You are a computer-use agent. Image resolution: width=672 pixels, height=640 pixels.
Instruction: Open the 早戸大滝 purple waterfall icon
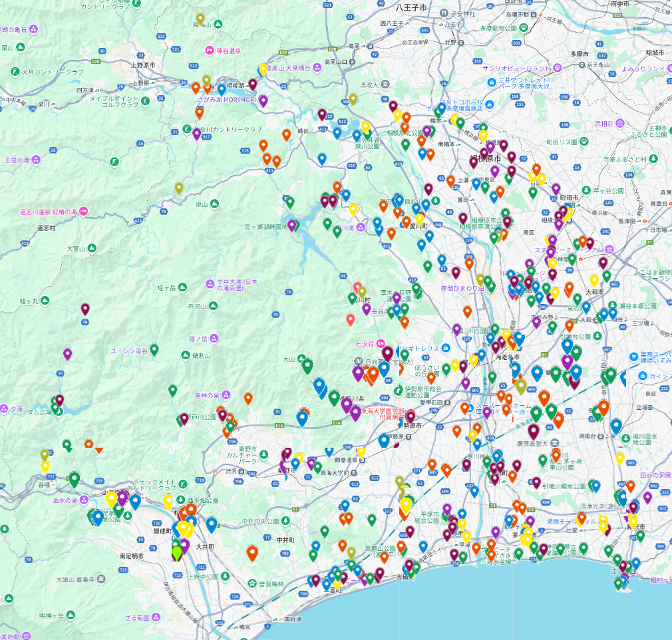pyautogui.click(x=210, y=284)
